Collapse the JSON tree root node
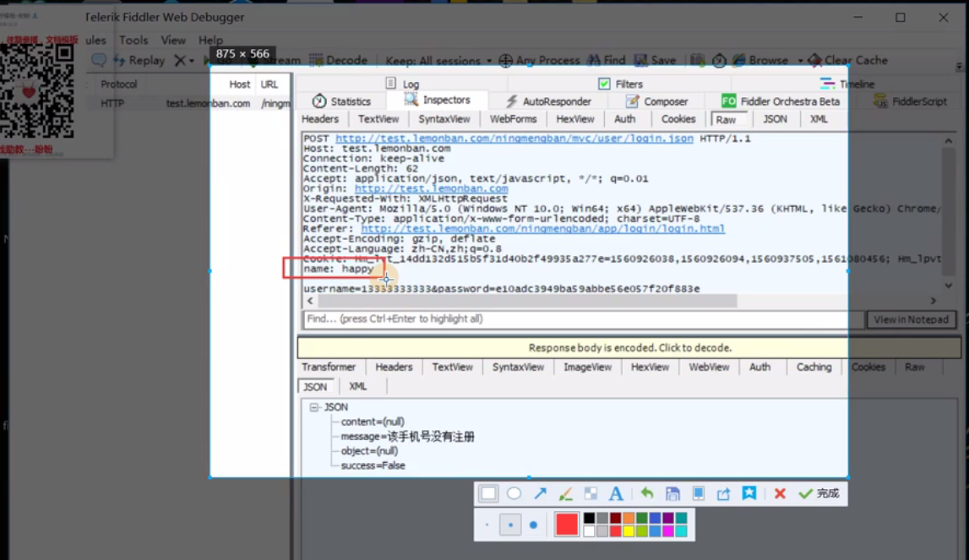Image resolution: width=969 pixels, height=560 pixels. coord(314,407)
